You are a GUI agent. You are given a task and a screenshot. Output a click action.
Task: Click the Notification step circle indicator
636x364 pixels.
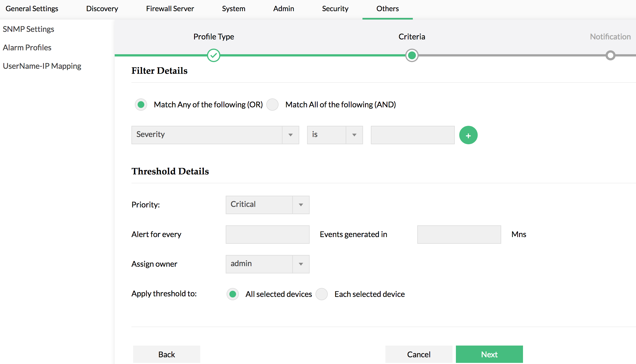coord(610,55)
